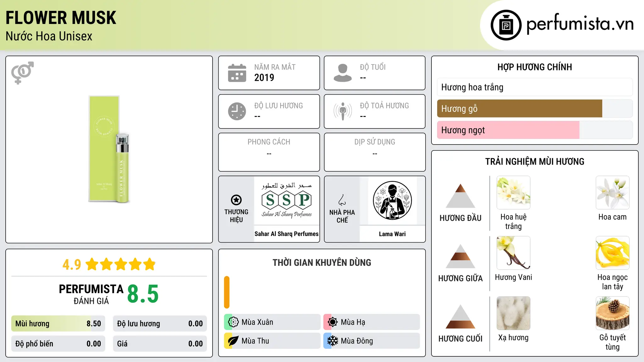Click the Xạ hương note label

[514, 338]
